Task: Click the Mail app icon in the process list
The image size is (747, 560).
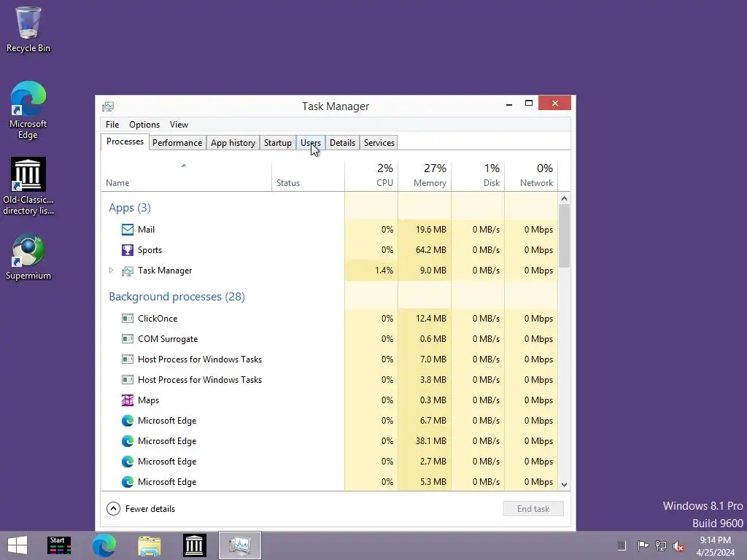Action: (x=127, y=230)
